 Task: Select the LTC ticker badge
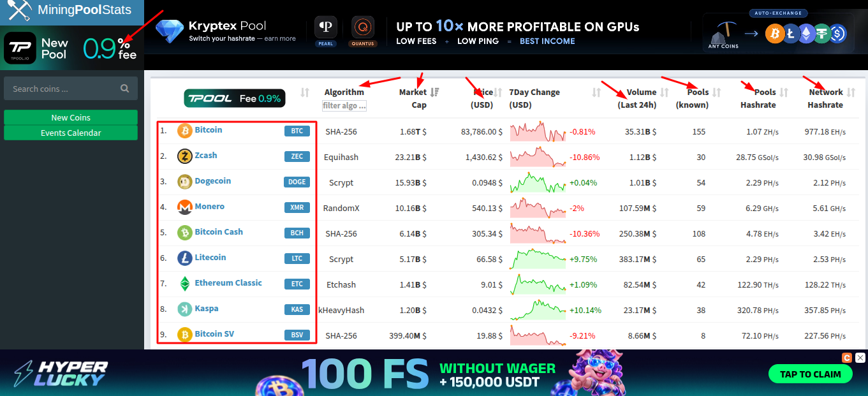(x=297, y=258)
